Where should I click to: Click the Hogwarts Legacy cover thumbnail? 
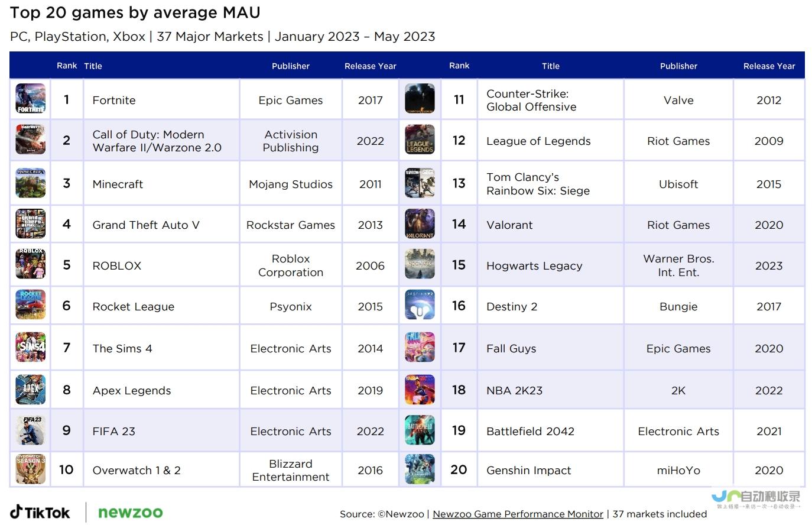click(420, 264)
